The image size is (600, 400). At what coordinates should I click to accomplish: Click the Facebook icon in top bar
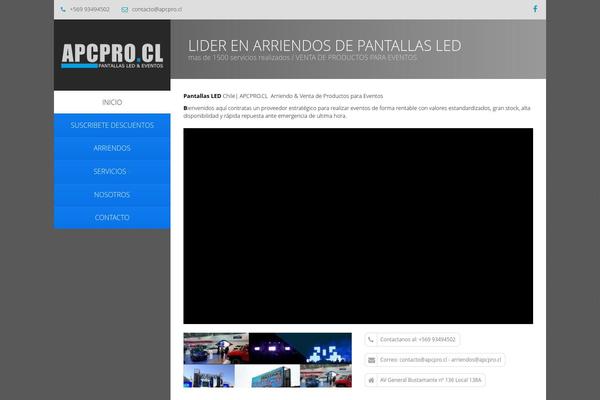pyautogui.click(x=535, y=9)
